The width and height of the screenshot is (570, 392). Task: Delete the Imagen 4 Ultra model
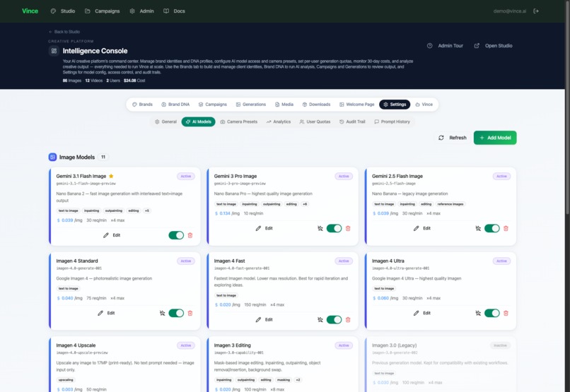pyautogui.click(x=506, y=313)
